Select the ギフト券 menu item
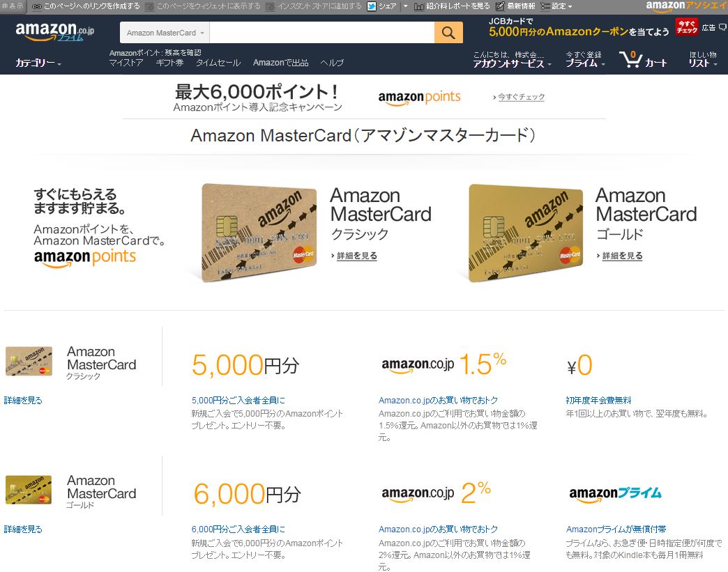Viewport: 728px width, 572px height. (x=169, y=63)
